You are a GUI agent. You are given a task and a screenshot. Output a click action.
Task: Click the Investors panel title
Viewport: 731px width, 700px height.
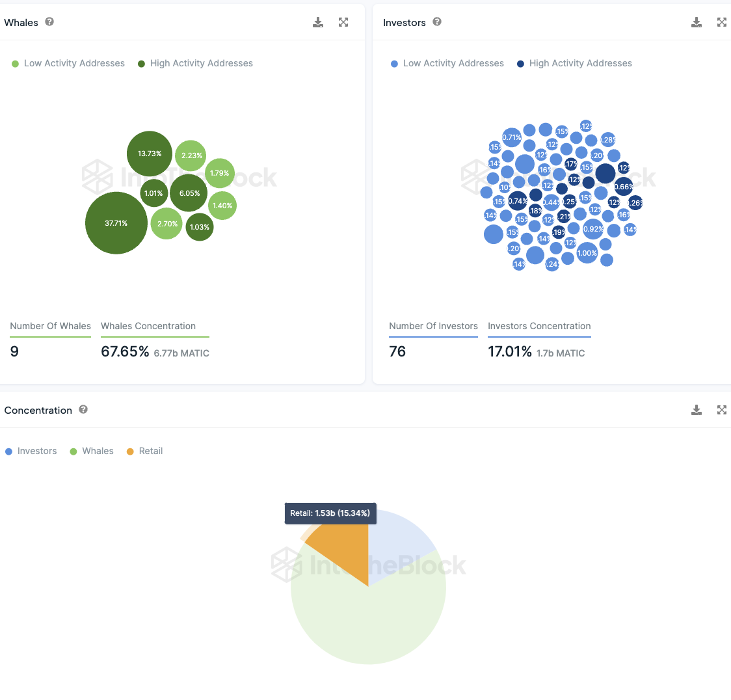404,22
